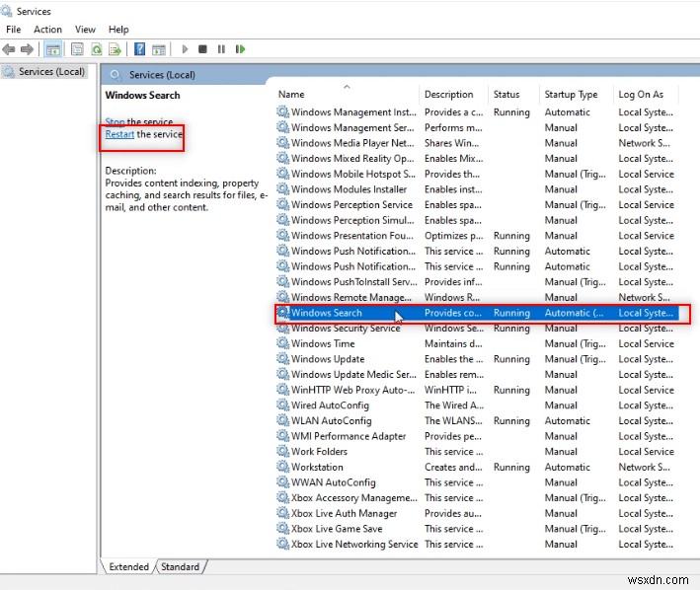Sort by the Startup Type column header

pos(571,95)
